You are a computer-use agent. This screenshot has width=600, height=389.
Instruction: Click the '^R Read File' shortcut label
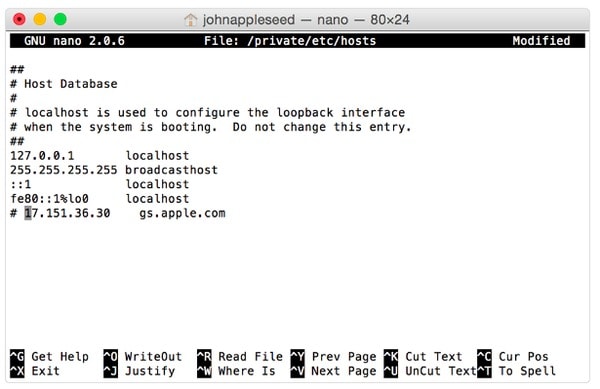click(x=240, y=356)
